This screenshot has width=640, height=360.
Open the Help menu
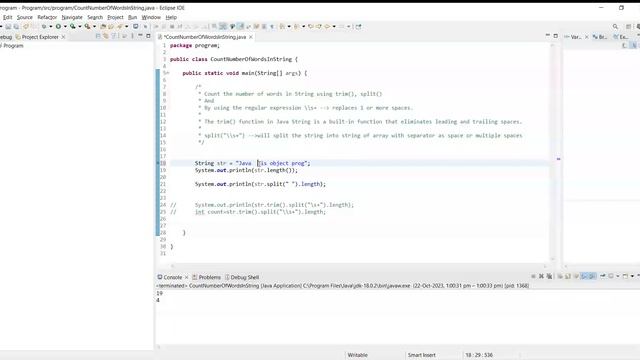(171, 17)
